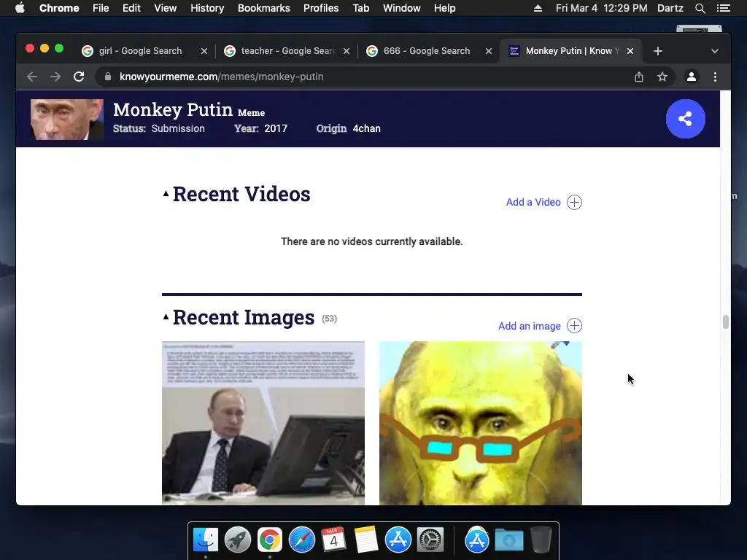Open the Chrome three-dot menu
The width and height of the screenshot is (747, 560).
click(x=715, y=77)
